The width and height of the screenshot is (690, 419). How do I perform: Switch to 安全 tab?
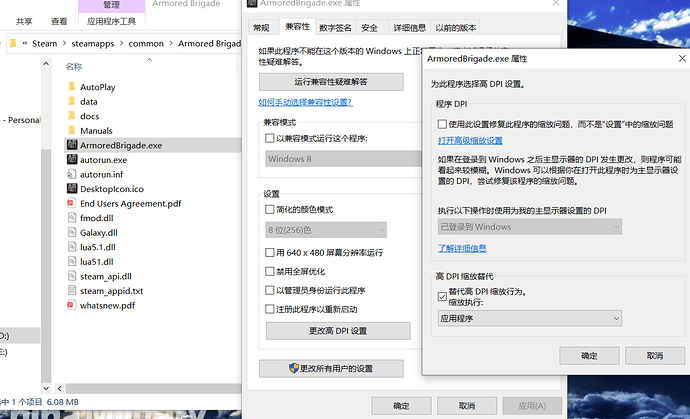(370, 27)
